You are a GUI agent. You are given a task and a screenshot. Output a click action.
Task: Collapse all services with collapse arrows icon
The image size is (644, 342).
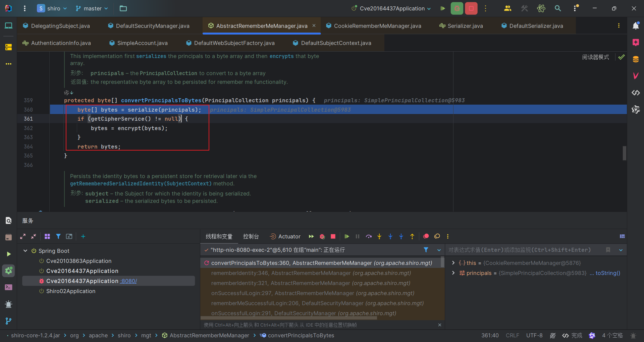pyautogui.click(x=34, y=236)
